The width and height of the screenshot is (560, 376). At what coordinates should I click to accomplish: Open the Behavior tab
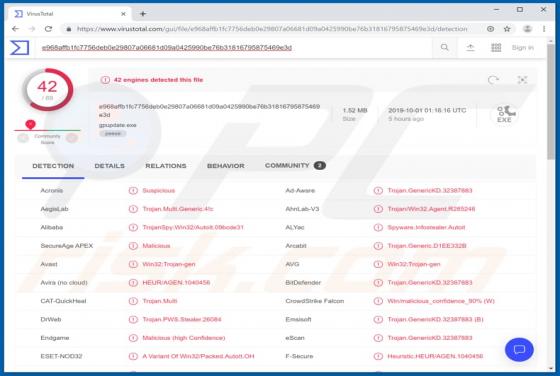[226, 166]
